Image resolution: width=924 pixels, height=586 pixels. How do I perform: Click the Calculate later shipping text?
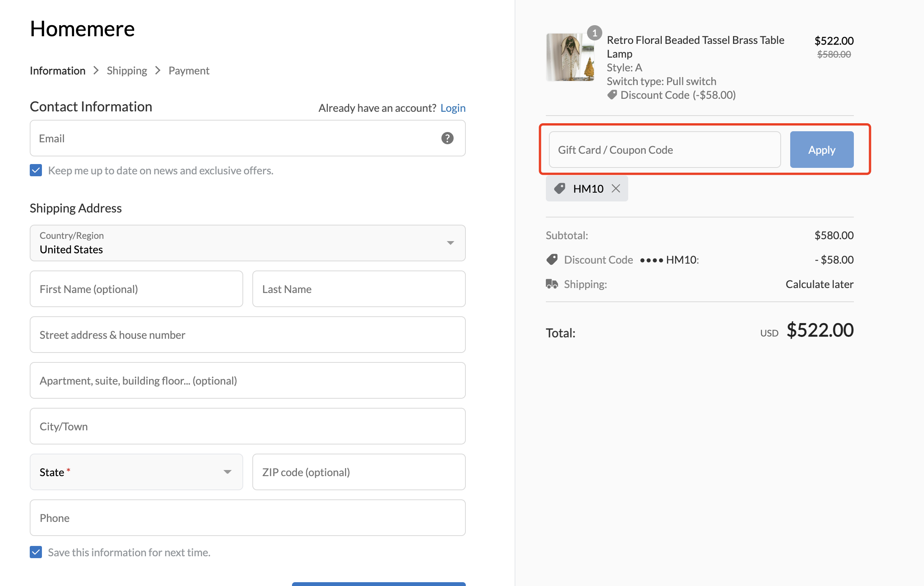tap(819, 284)
